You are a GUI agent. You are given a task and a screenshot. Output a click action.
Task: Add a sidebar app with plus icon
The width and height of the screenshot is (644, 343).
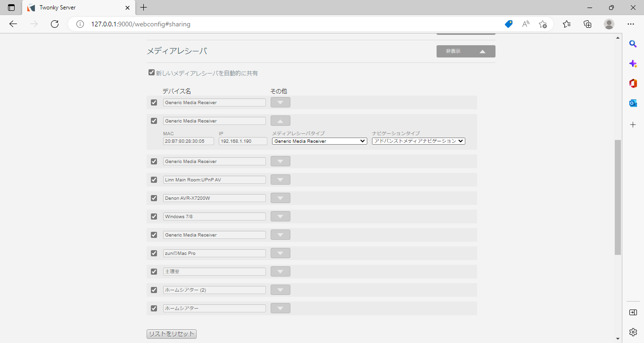click(x=633, y=124)
